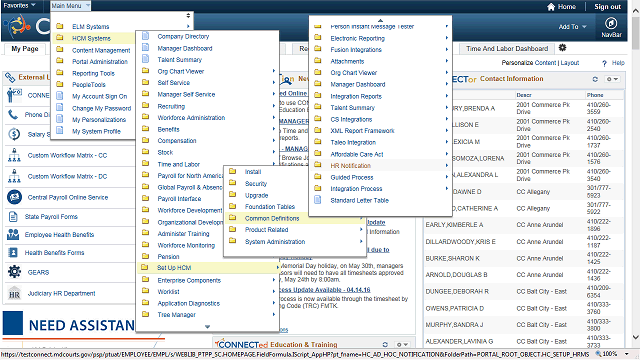Open Phone Directory handset icon
Image resolution: width=640 pixels, height=360 pixels.
pyautogui.click(x=13, y=115)
